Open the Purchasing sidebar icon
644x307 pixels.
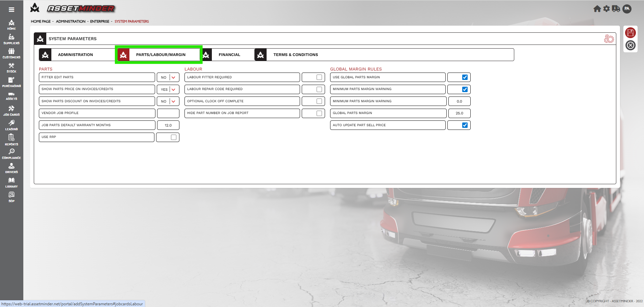click(11, 82)
